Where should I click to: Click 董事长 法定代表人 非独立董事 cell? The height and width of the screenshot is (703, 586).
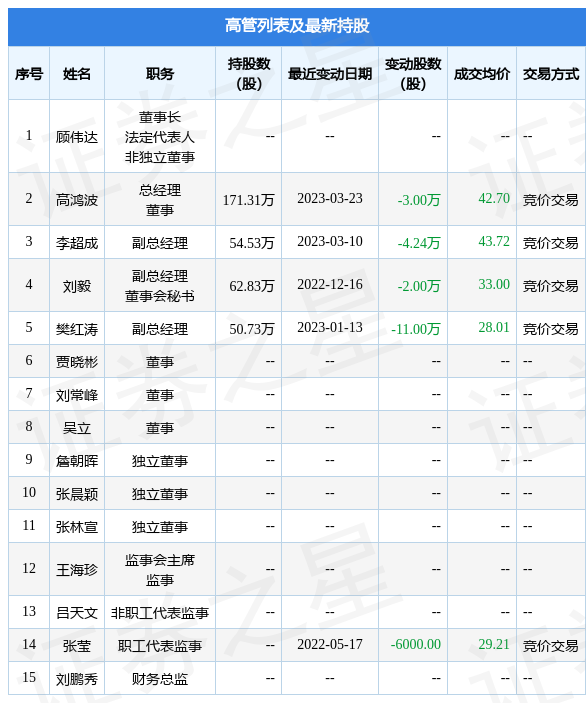(x=160, y=137)
